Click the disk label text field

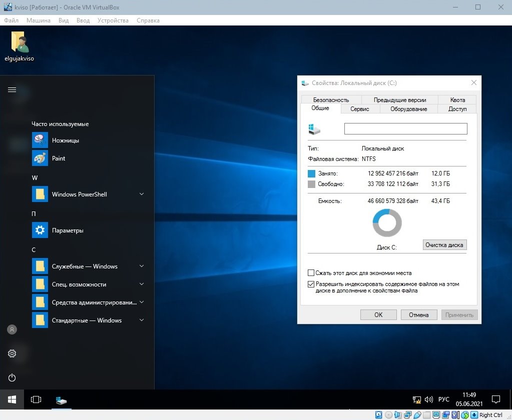tap(405, 129)
